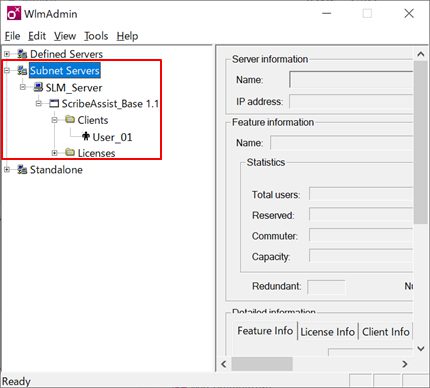Screen dimensions: 430x388
Task: Click the Feature information Name field
Action: (342, 143)
